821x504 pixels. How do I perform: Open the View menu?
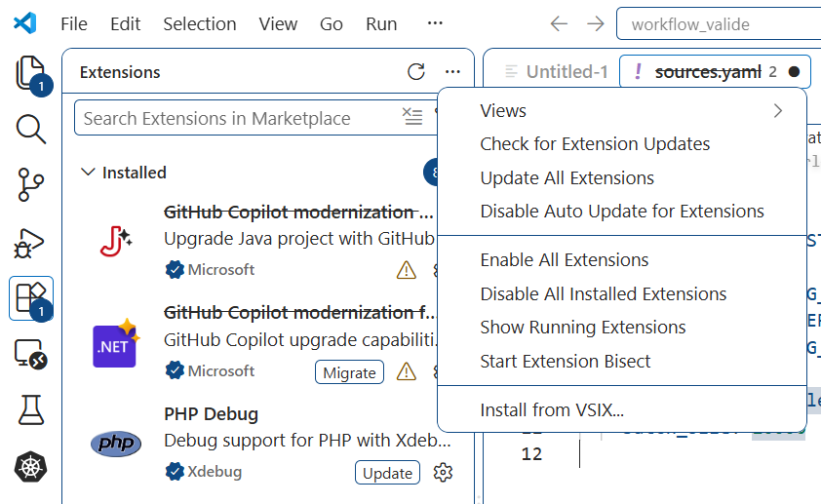coord(278,24)
